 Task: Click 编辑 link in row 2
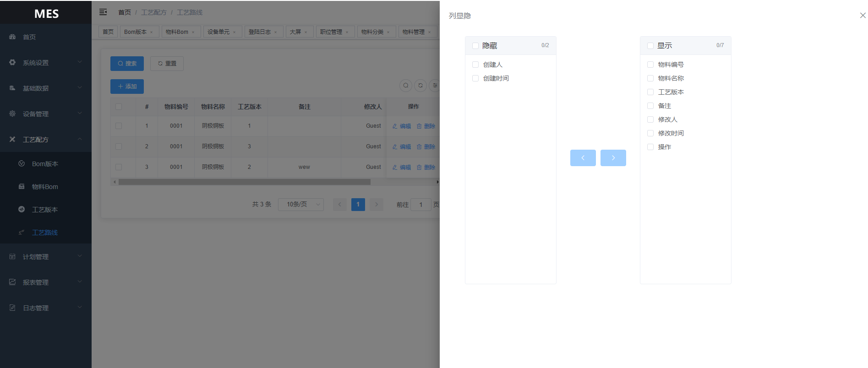coord(402,147)
